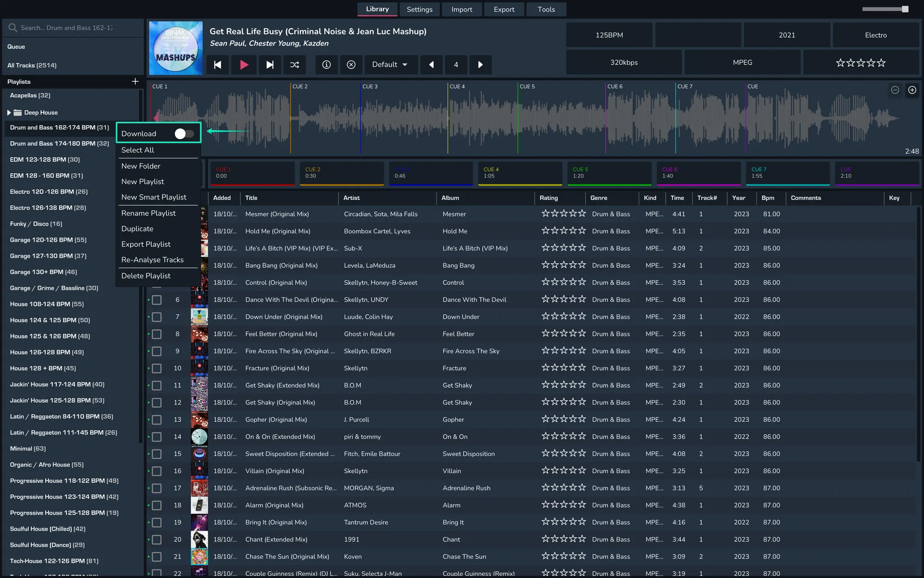This screenshot has width=924, height=578.
Task: Check the box next to track 17
Action: tap(157, 488)
